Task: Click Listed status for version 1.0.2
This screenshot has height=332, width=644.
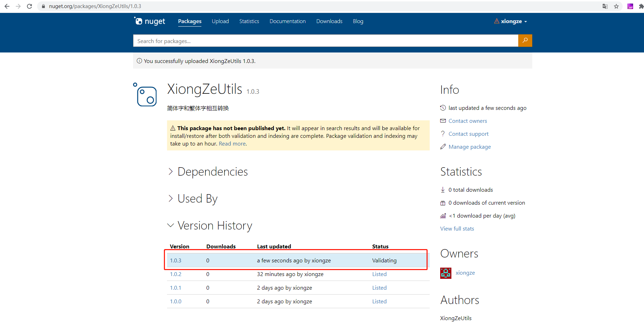Action: tap(379, 274)
